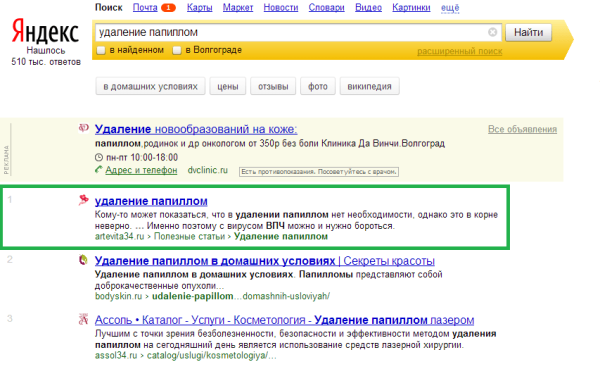This screenshot has width=600, height=369.
Task: Open Ассоль 'Удаление папиллом лазером' result
Action: click(284, 320)
